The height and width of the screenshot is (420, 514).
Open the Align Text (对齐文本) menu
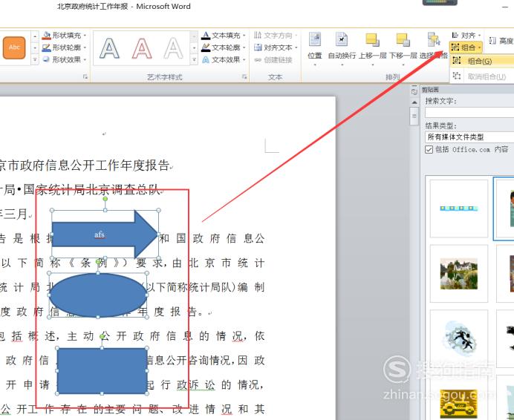pos(276,47)
